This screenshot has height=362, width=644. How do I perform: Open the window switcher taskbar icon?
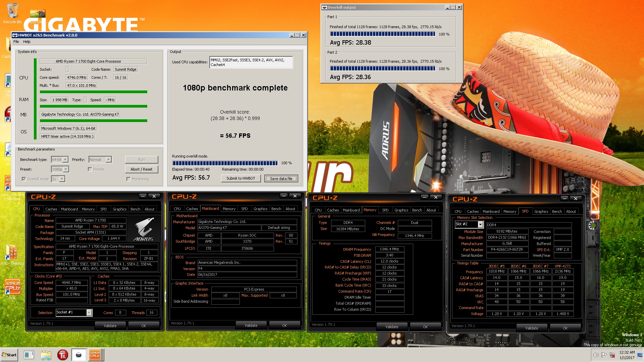[29, 355]
